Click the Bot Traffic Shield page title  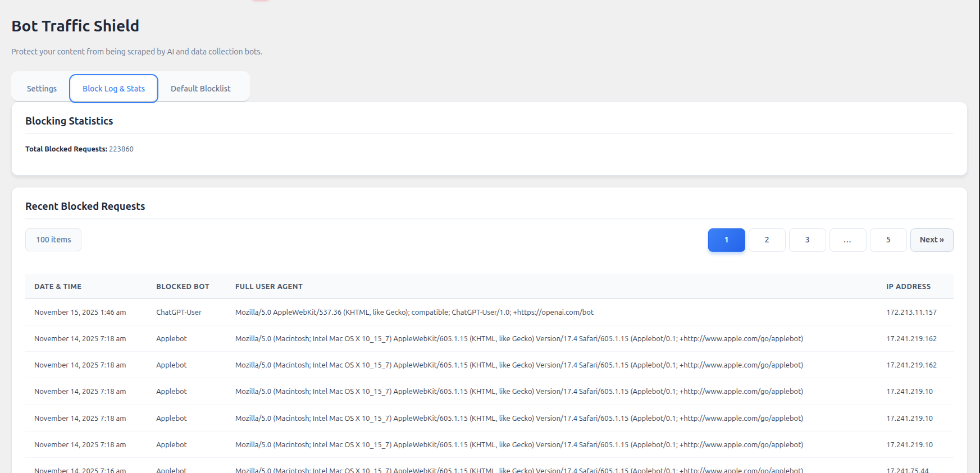pyautogui.click(x=75, y=26)
